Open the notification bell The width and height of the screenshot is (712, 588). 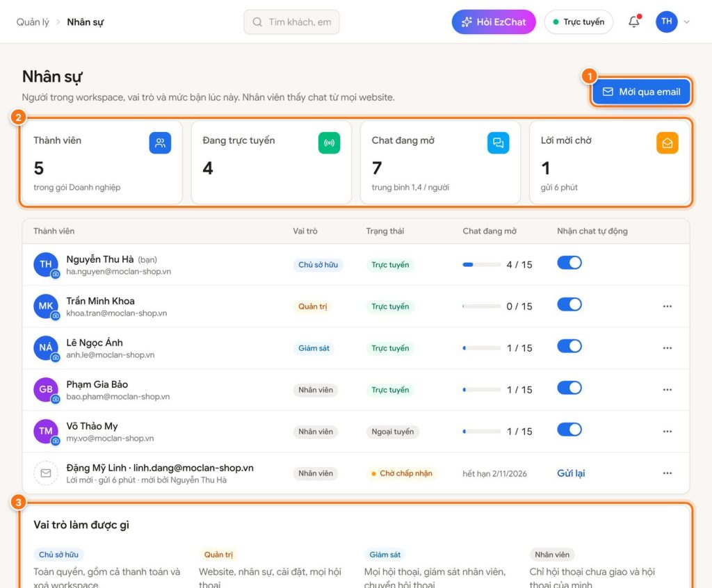(x=634, y=22)
